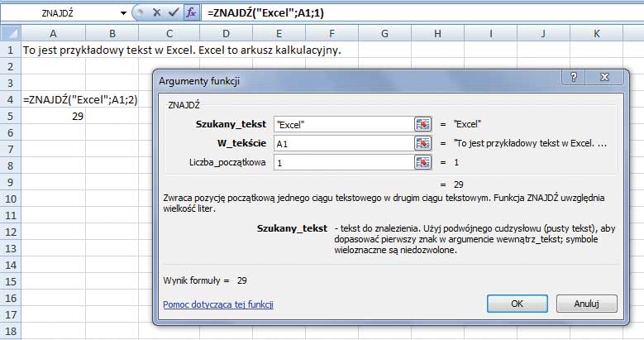Open the Name Box dropdown arrow
The width and height of the screenshot is (644, 340).
[124, 13]
